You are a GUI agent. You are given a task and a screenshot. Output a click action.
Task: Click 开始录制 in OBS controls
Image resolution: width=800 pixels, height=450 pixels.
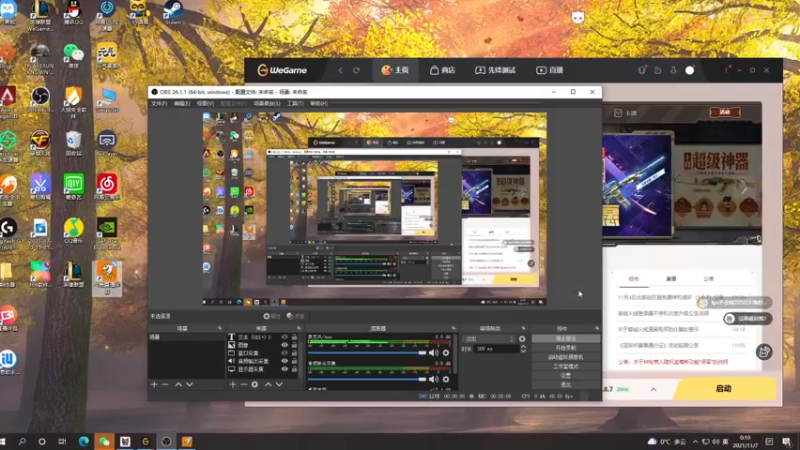(565, 347)
